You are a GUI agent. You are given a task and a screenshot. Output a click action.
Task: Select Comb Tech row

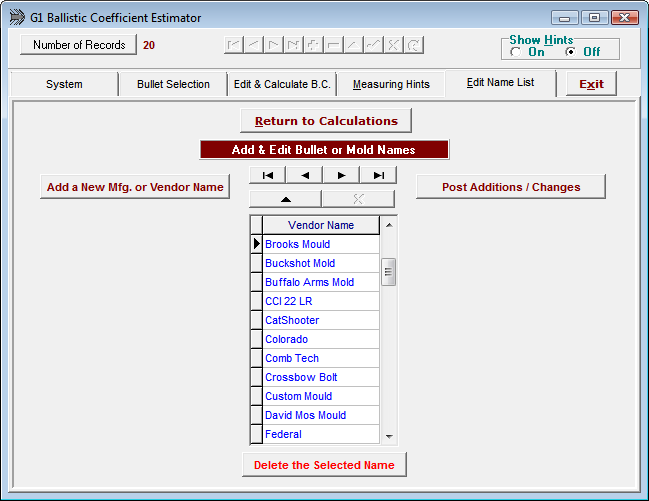pyautogui.click(x=321, y=359)
